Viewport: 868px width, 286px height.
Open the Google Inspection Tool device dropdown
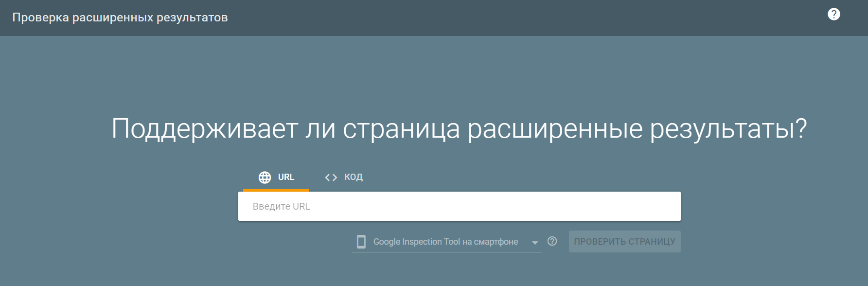pos(447,242)
